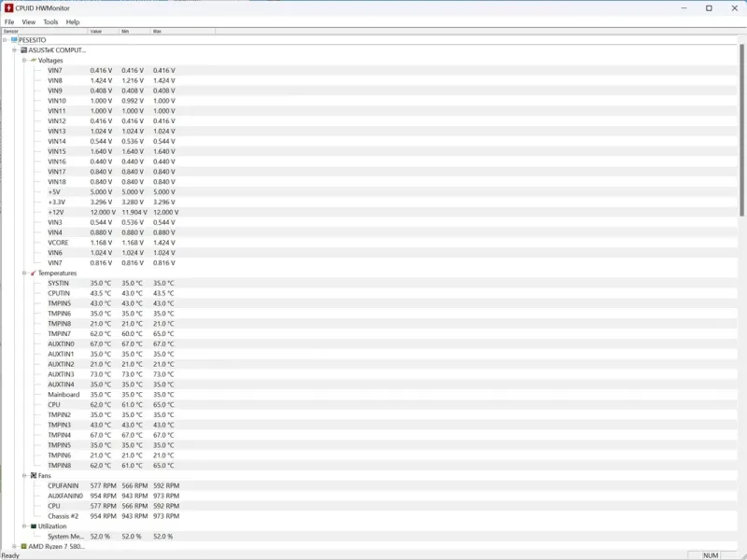Collapse the Temperatures section

24,273
